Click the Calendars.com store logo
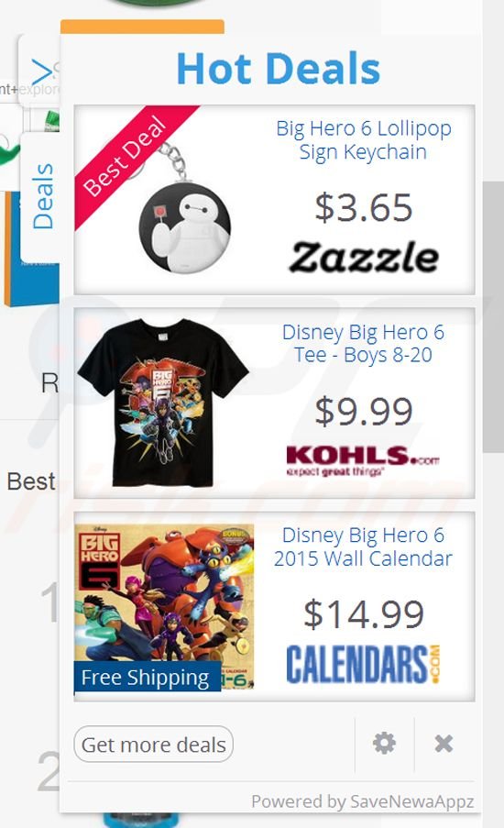 [363, 664]
